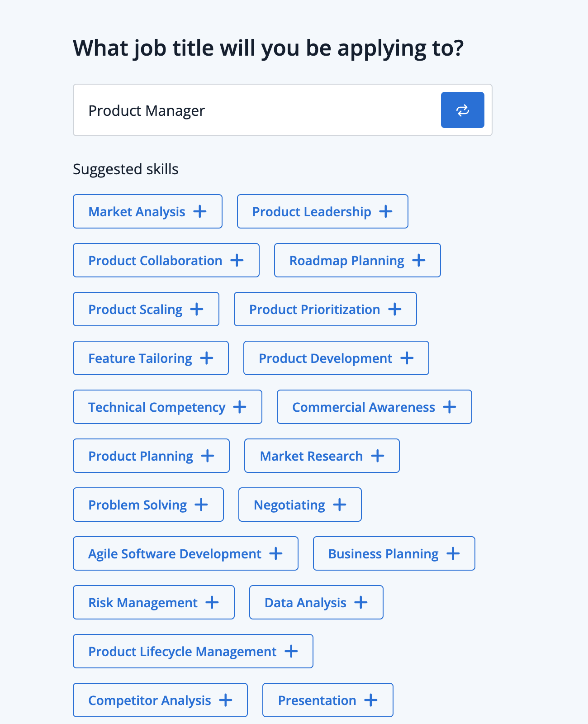Click the plus icon next to Market Analysis
Viewport: 588px width, 724px height.
pos(200,211)
